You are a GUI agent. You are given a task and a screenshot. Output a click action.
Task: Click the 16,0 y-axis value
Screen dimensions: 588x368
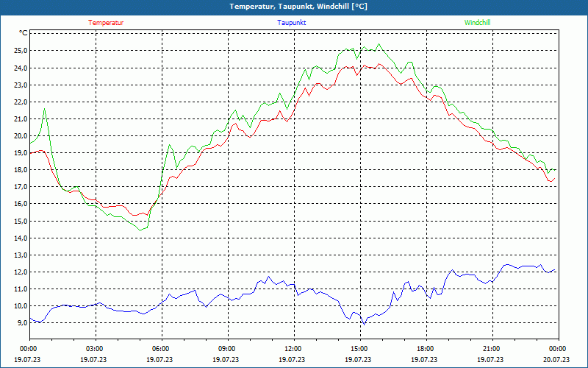click(x=21, y=204)
